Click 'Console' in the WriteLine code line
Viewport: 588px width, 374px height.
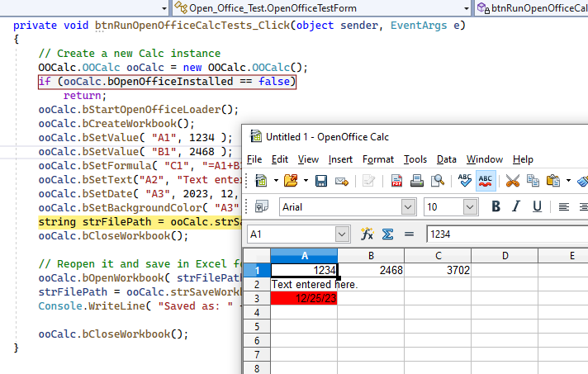point(60,306)
